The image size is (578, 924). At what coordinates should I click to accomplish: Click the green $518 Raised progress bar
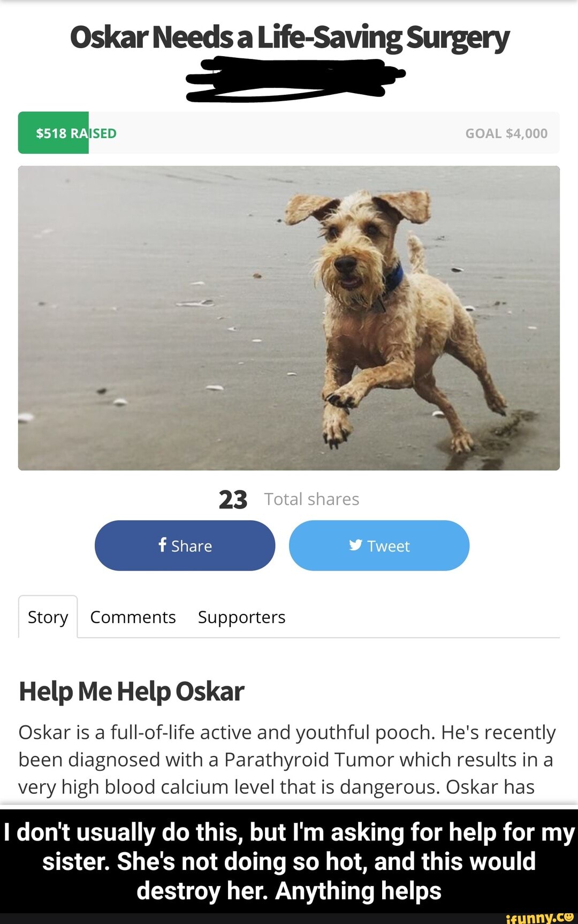click(54, 133)
